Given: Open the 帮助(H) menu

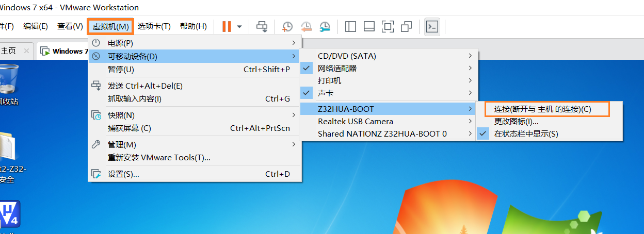Looking at the screenshot, I should (x=193, y=26).
